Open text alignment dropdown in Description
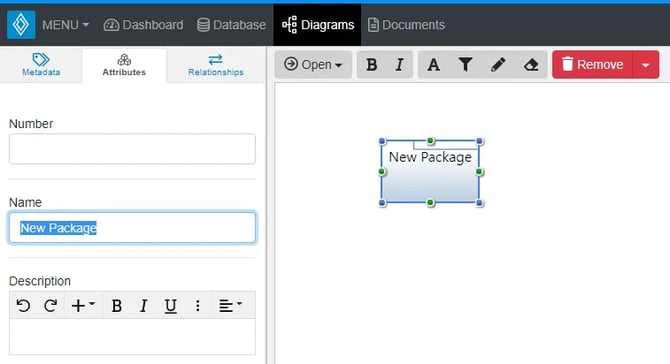 pyautogui.click(x=230, y=305)
